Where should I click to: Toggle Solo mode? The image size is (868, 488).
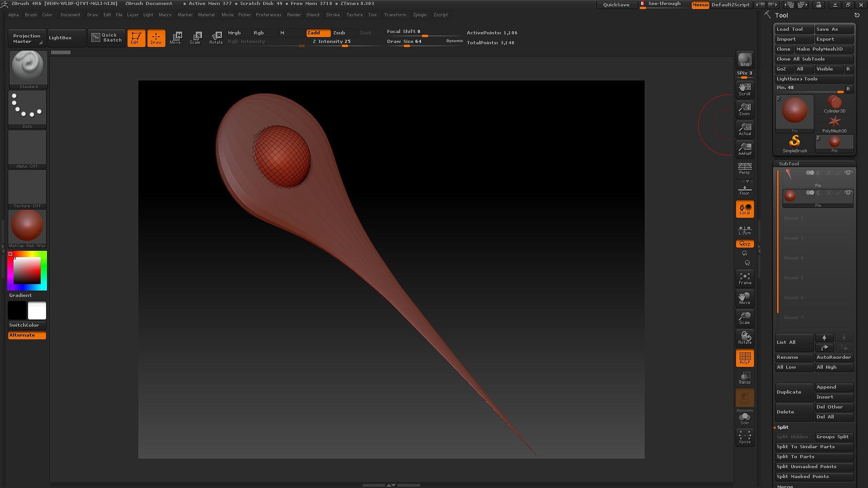745,418
